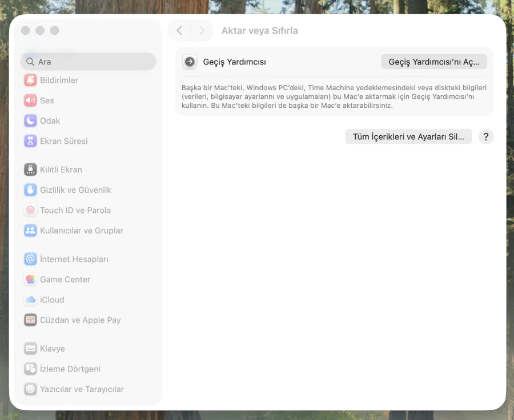Open the Odak sidebar entry
This screenshot has height=420, width=514.
pos(50,121)
